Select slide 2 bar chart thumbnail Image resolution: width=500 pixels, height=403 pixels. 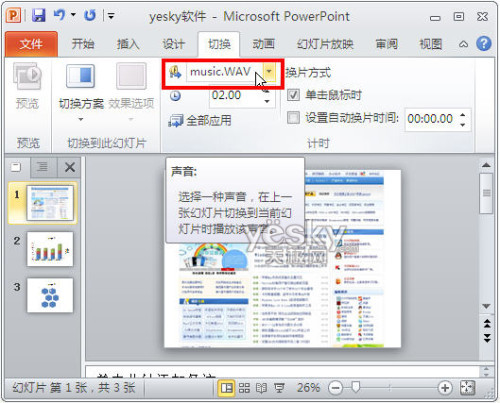tap(50, 249)
